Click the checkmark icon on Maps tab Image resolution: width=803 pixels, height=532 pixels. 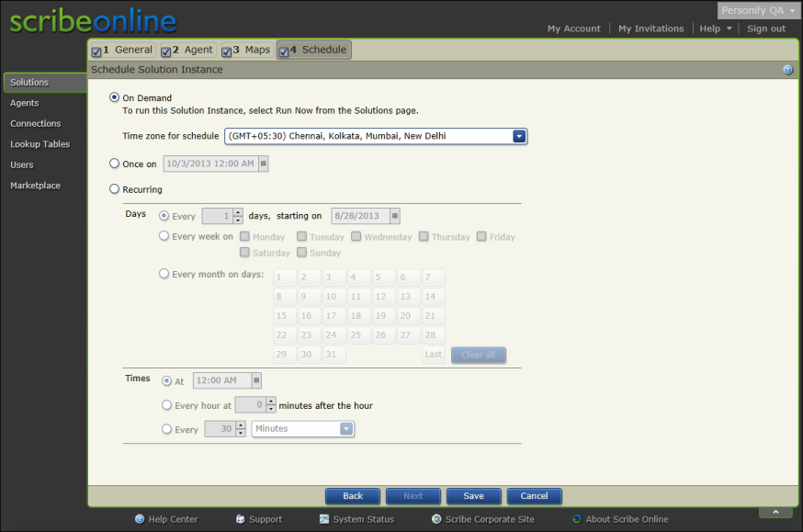click(226, 51)
